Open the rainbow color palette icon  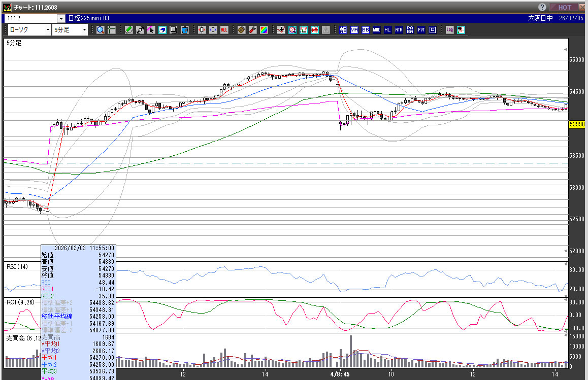click(264, 30)
